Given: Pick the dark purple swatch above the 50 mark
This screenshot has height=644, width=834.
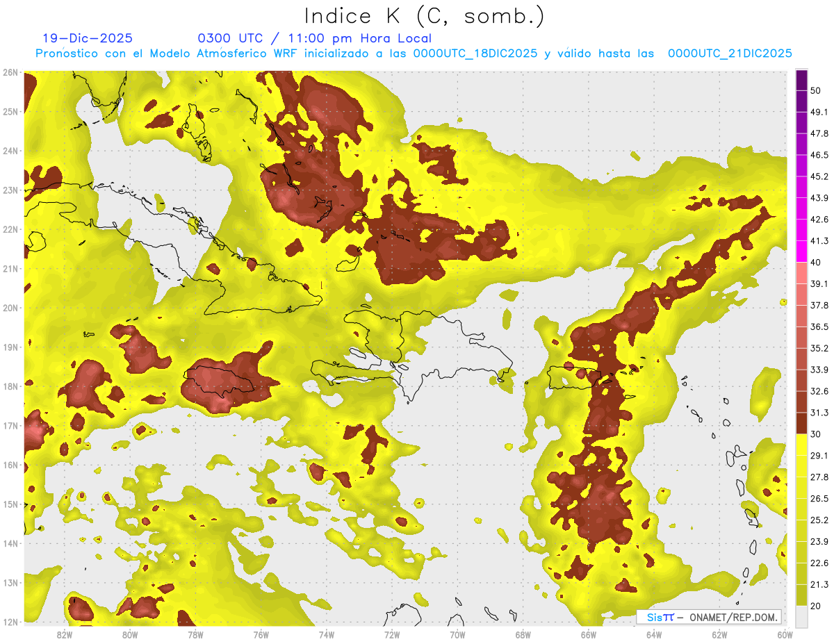Looking at the screenshot, I should coord(801,80).
